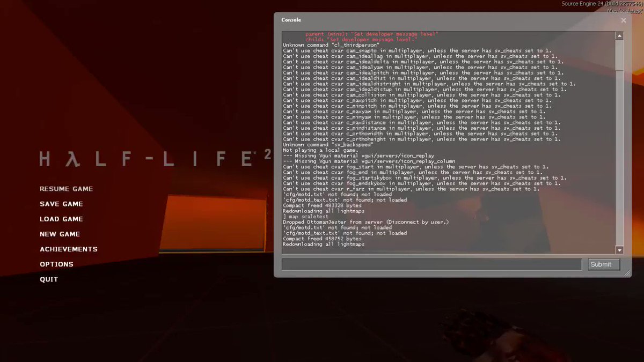The image size is (644, 362).
Task: Select "Compact freed 483328 bytes" line
Action: click(x=322, y=205)
